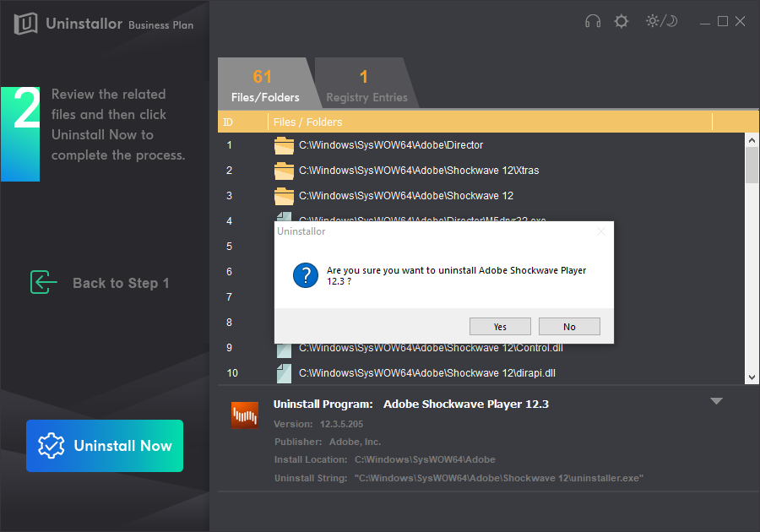The image size is (760, 532).
Task: Click scrollbar up arrow in file list
Action: click(752, 140)
